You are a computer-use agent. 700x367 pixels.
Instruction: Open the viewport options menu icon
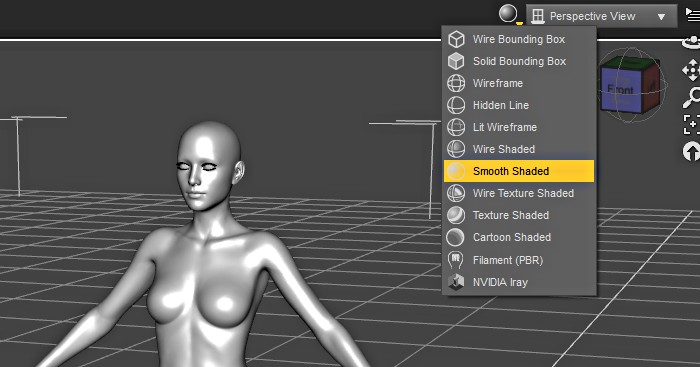point(692,17)
